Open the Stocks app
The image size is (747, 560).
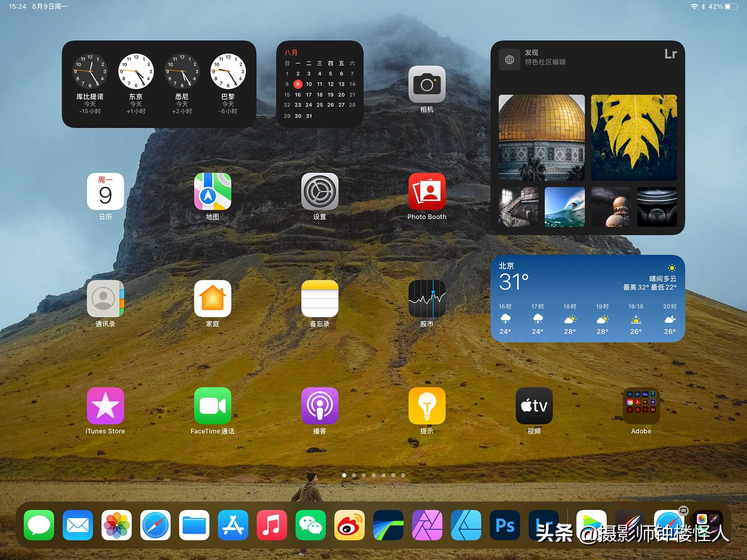pyautogui.click(x=427, y=299)
